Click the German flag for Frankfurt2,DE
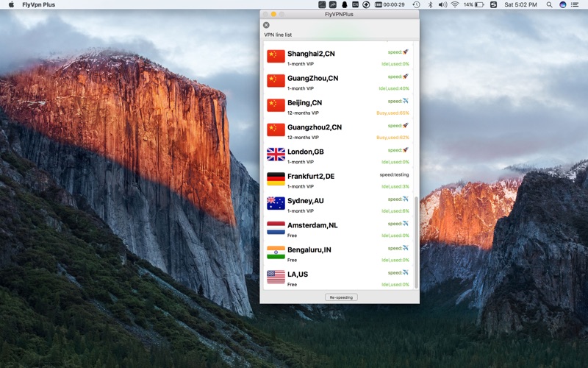The height and width of the screenshot is (368, 588). pyautogui.click(x=276, y=179)
